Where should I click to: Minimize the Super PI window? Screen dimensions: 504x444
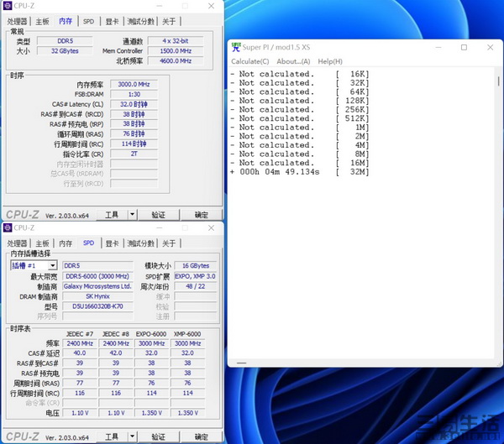point(438,48)
